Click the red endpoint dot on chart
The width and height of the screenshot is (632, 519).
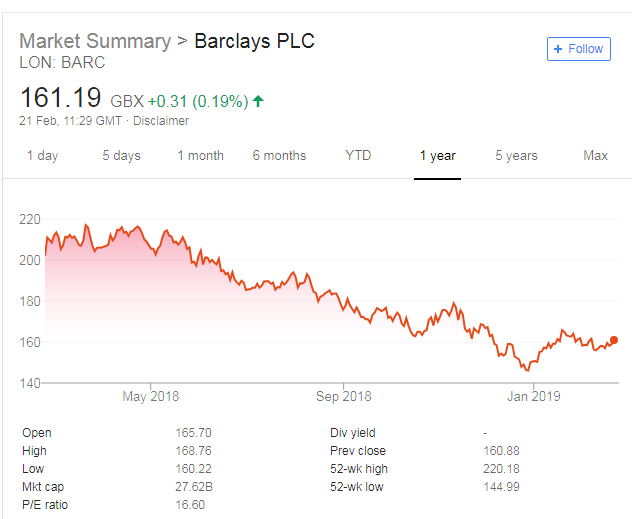pos(613,340)
